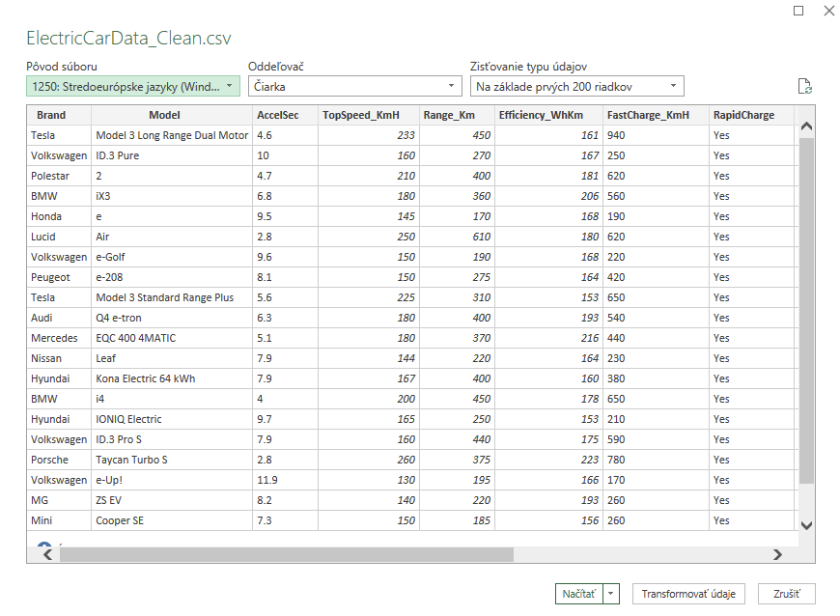Click the Lucid brand cell
This screenshot has height=616, width=840.
59,237
